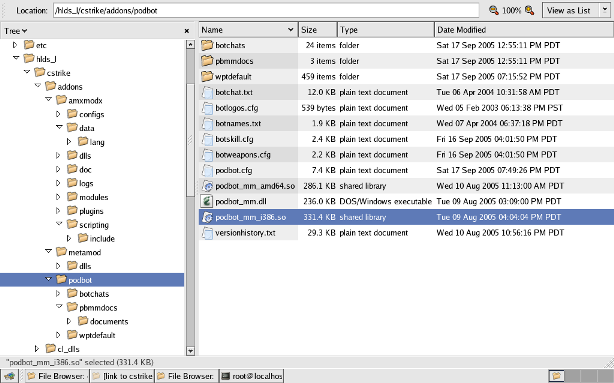614x383 pixels.
Task: Expand the etc folder in tree
Action: click(15, 45)
